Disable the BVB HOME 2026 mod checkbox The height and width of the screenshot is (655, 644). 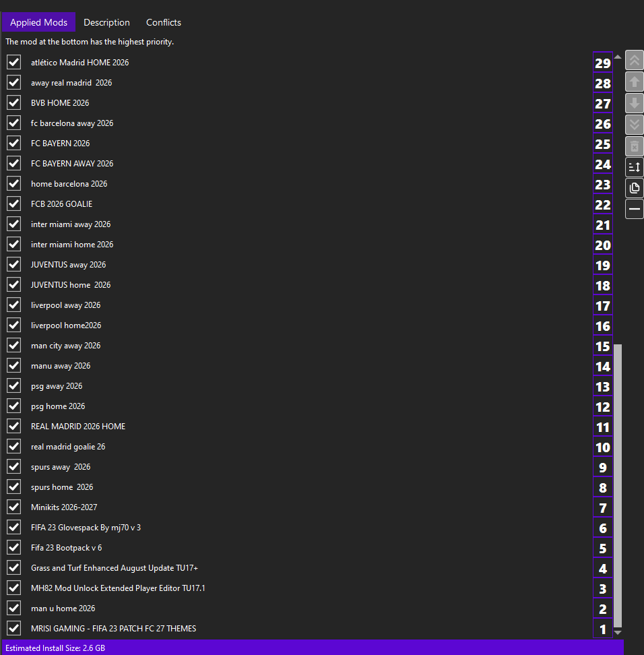tap(13, 102)
